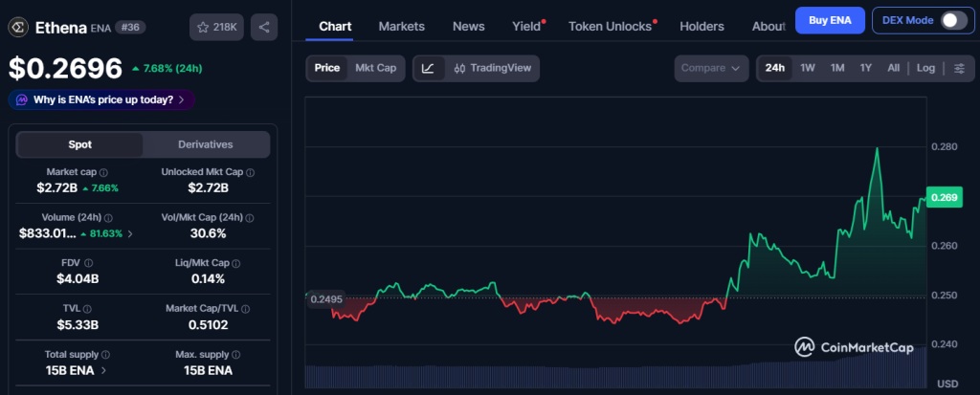Click the 0.5102 Market Cap/TVL value
Screen dimensions: 980x395
(x=208, y=325)
